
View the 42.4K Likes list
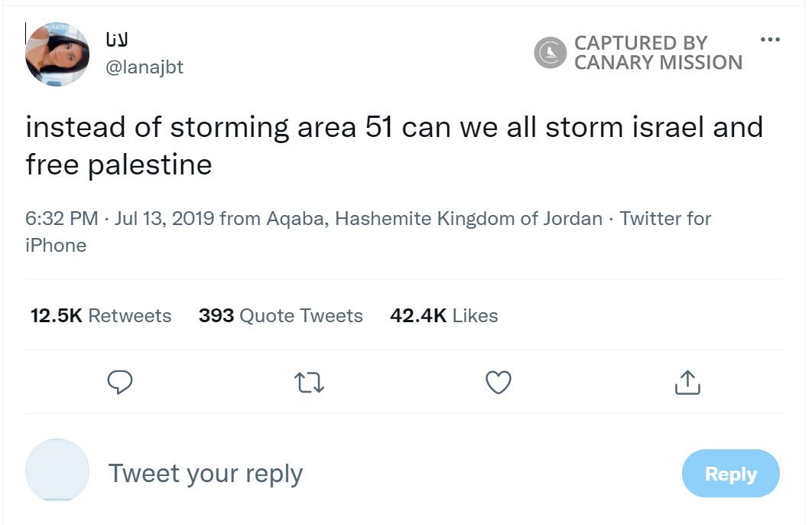(443, 315)
